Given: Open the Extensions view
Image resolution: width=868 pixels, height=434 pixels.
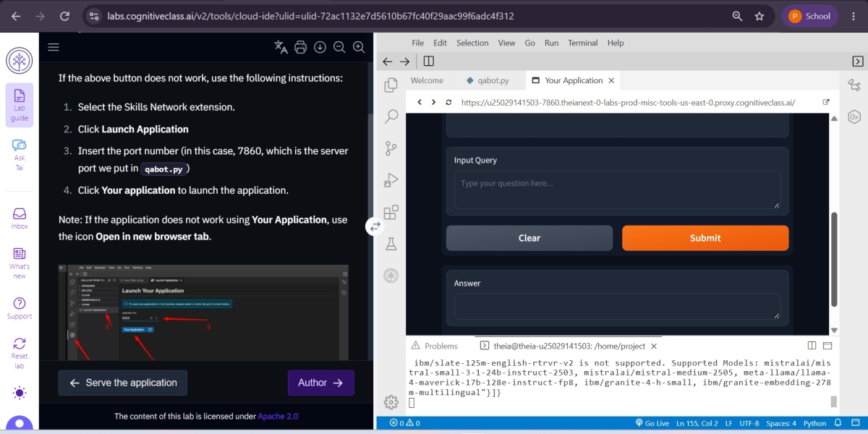Looking at the screenshot, I should [391, 212].
